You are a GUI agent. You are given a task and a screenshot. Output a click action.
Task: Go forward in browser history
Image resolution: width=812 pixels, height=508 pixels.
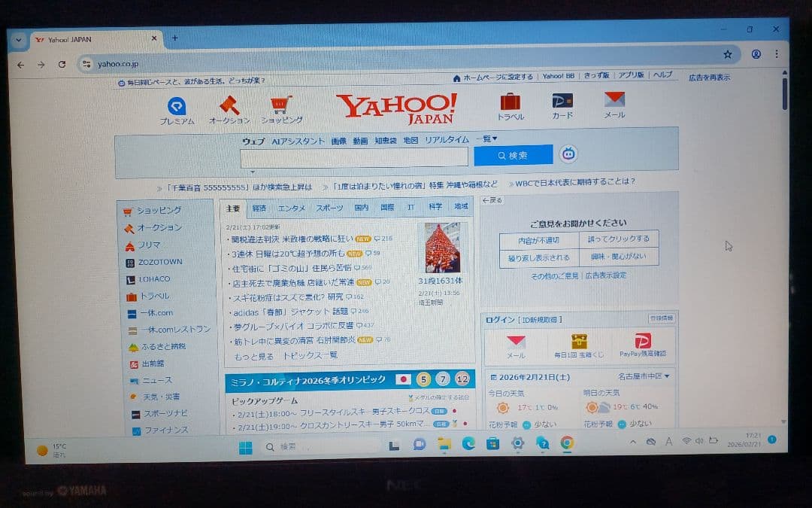pyautogui.click(x=41, y=65)
